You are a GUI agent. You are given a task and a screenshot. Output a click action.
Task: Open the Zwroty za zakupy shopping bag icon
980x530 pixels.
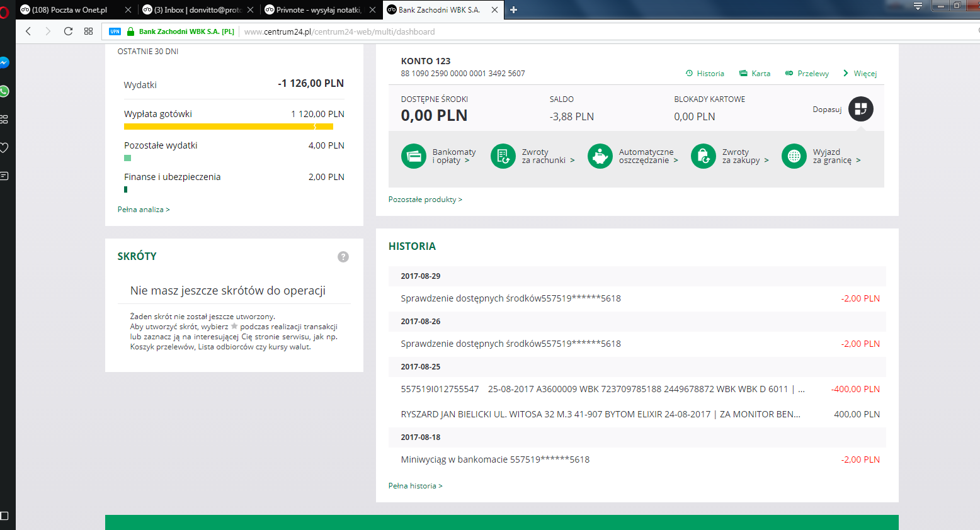(x=704, y=156)
